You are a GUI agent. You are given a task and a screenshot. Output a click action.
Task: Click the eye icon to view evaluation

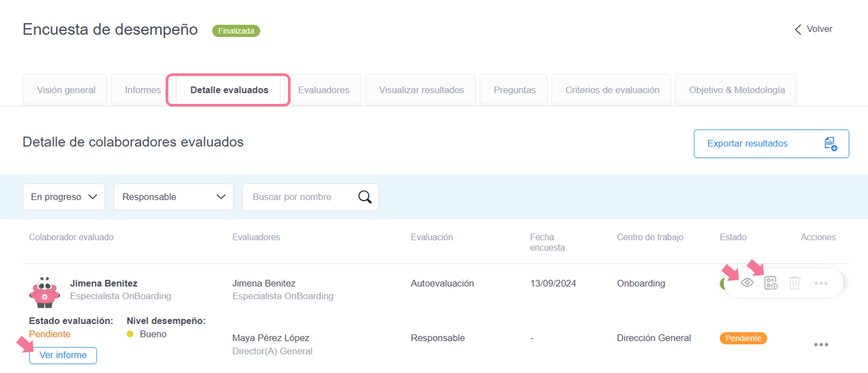(747, 283)
